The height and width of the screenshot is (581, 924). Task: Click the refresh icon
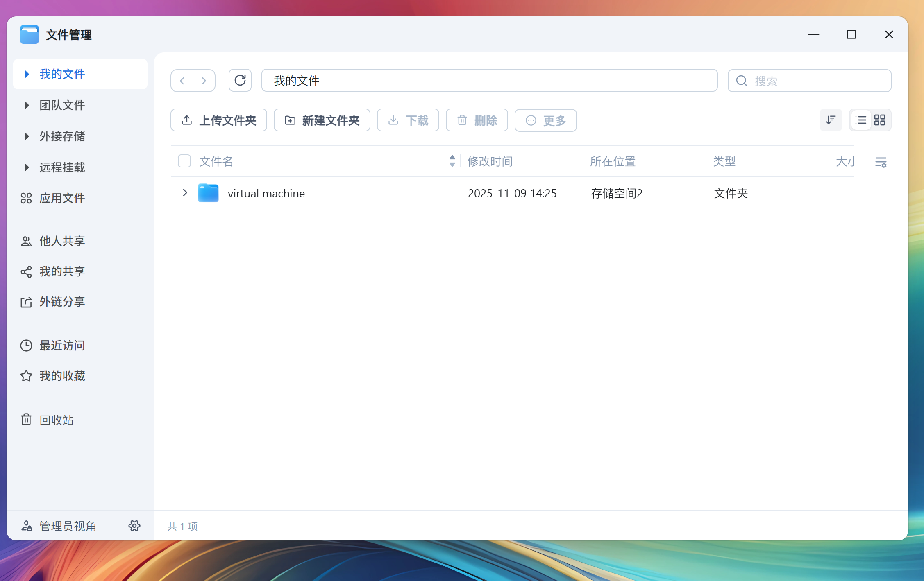coord(240,80)
